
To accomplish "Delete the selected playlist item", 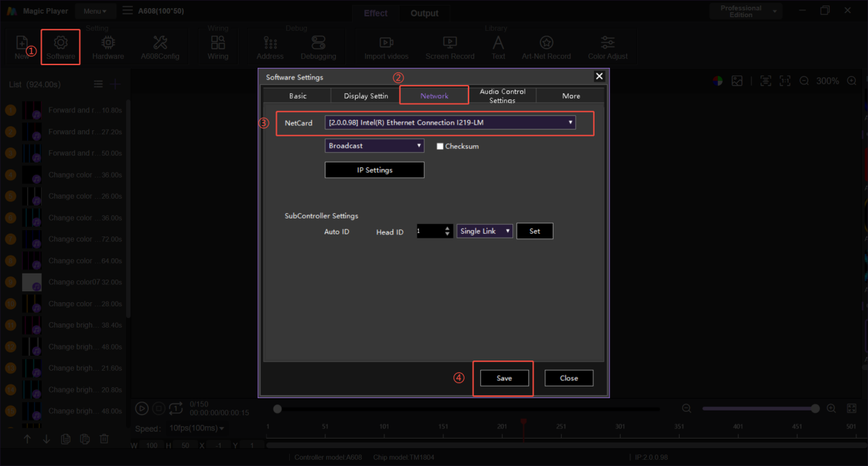I will coord(104,439).
